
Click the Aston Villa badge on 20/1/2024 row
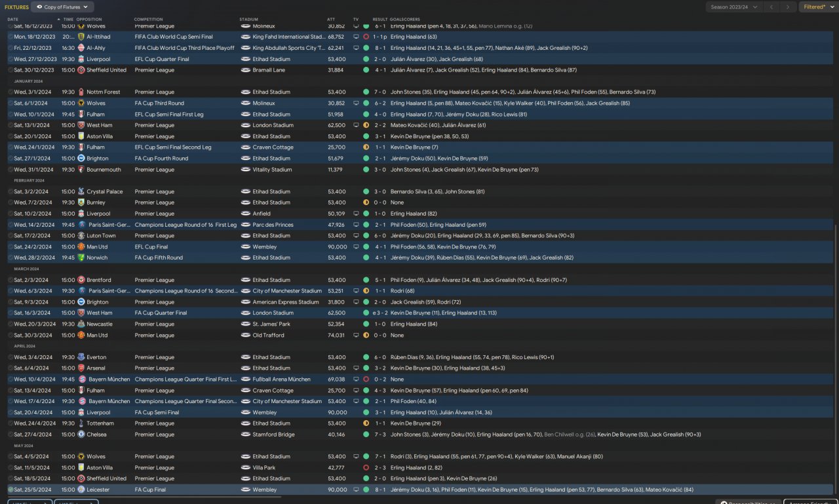[x=81, y=136]
